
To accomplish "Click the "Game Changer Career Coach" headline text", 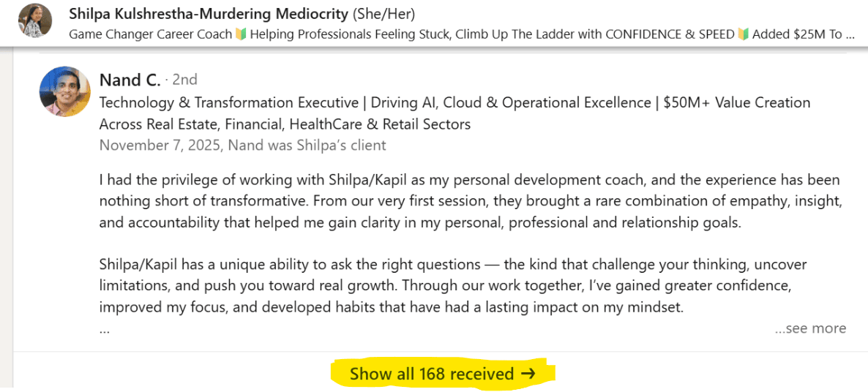I will (x=150, y=34).
